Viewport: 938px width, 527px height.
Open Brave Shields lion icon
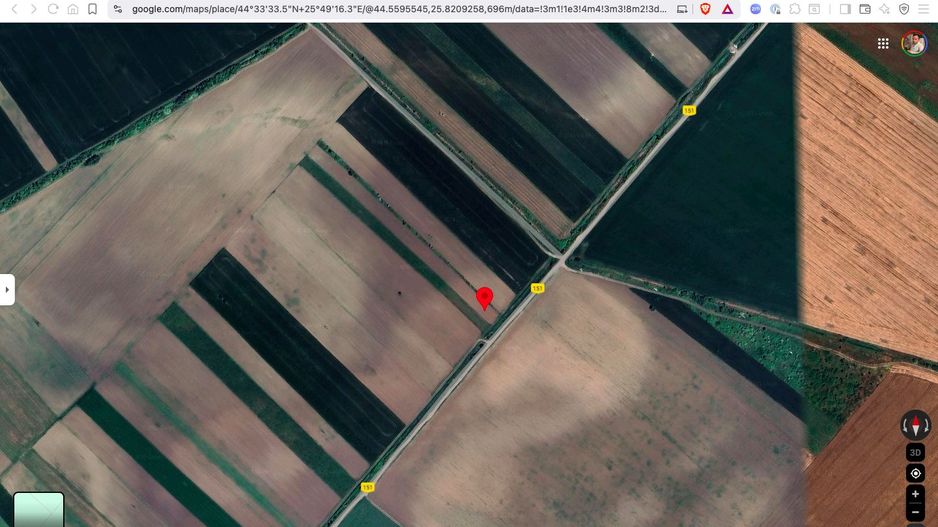(705, 9)
